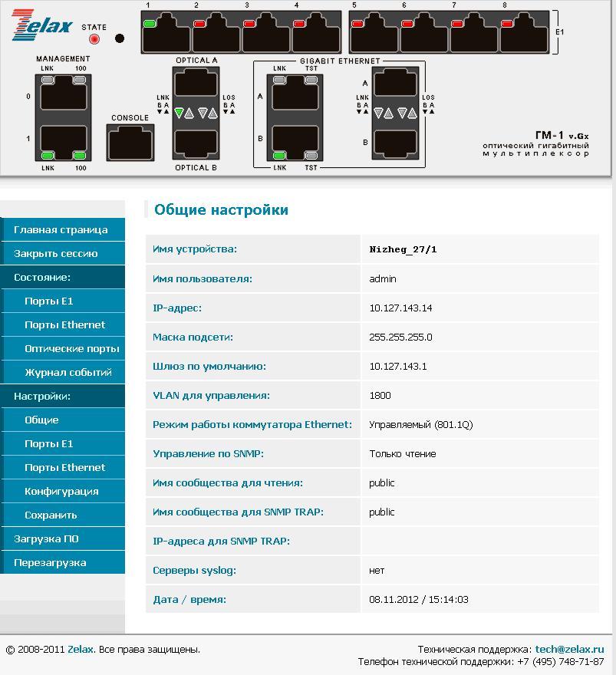Click Gigabit Ethernet RJ45 port A
616x675 pixels.
click(295, 93)
